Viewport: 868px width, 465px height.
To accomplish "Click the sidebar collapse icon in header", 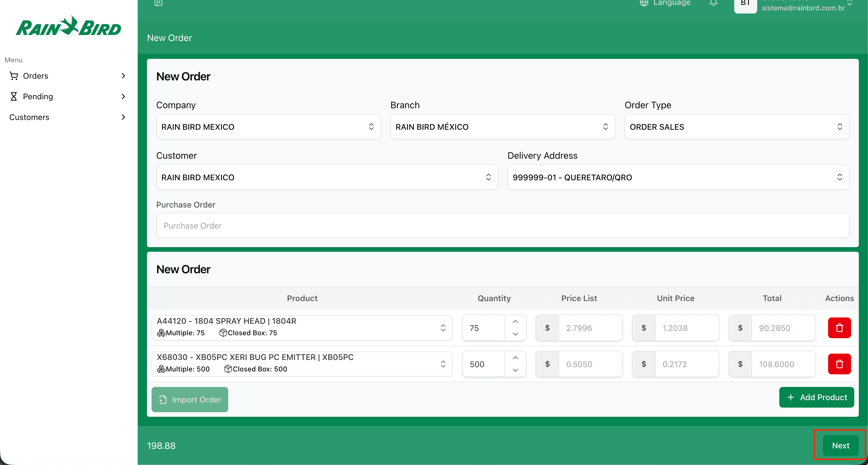I will click(158, 3).
